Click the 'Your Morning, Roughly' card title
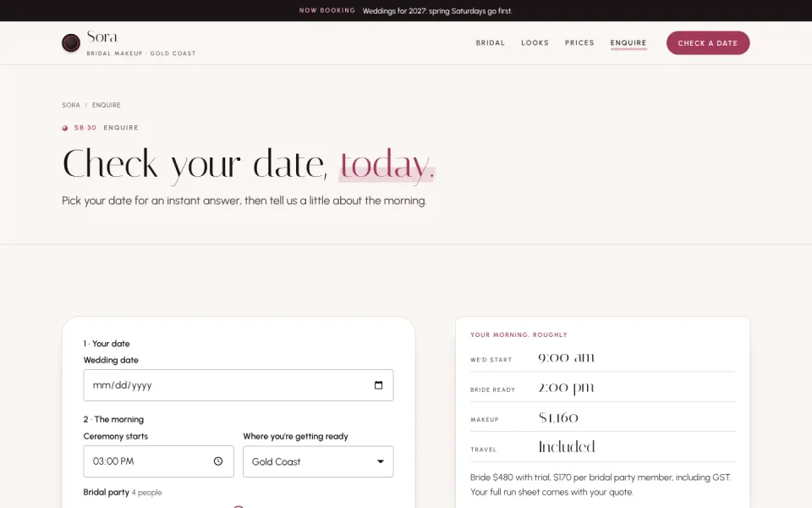This screenshot has height=508, width=812. [518, 335]
